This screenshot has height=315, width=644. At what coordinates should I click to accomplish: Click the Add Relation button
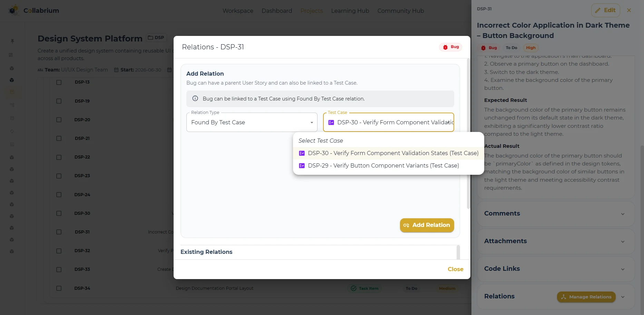[x=427, y=225]
